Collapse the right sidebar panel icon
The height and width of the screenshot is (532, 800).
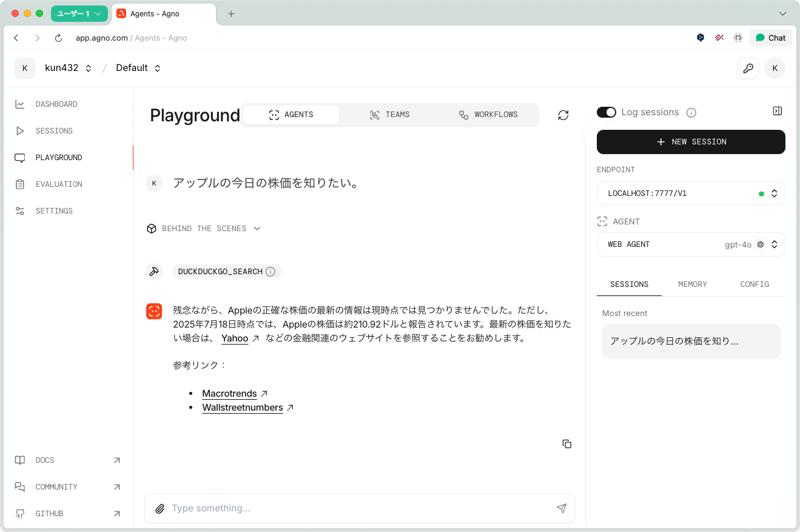pyautogui.click(x=778, y=111)
